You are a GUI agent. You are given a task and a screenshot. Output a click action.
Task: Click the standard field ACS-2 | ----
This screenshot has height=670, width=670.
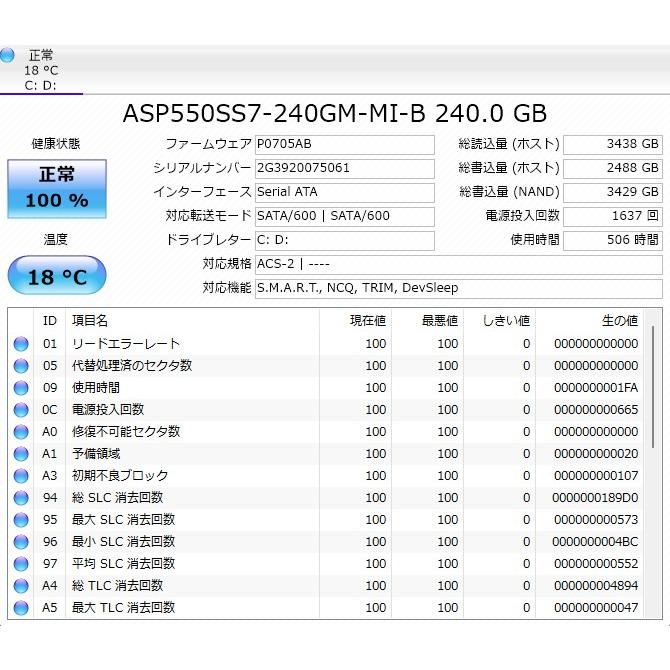(459, 265)
